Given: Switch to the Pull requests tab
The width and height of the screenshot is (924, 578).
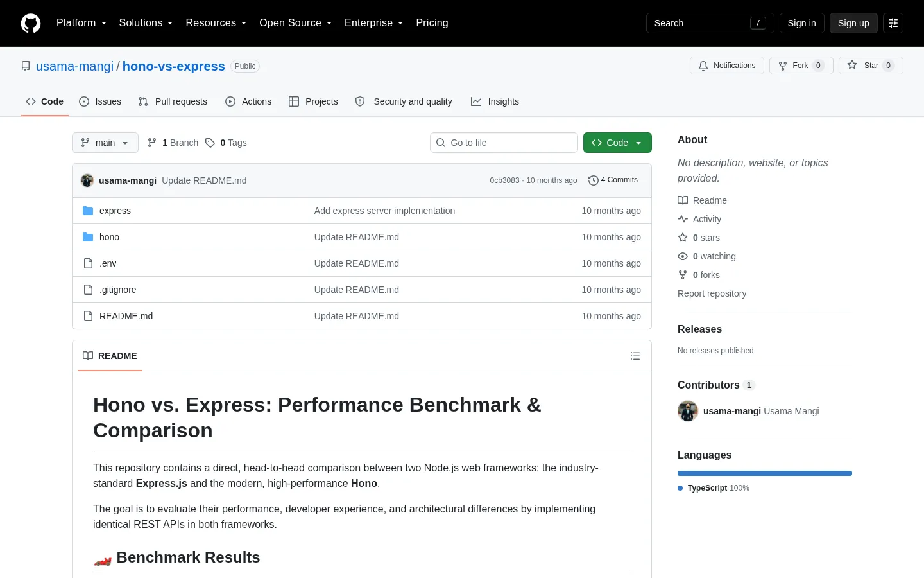Looking at the screenshot, I should tap(173, 101).
